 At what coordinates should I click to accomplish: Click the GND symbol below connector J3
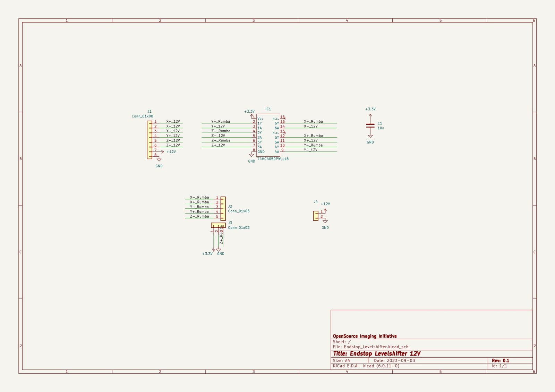218,250
